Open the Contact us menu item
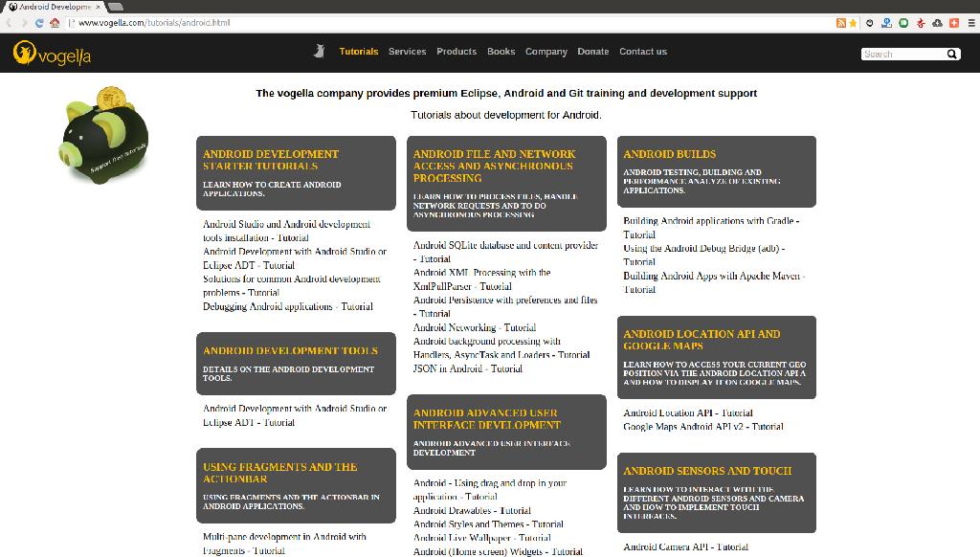This screenshot has height=557, width=980. [643, 52]
